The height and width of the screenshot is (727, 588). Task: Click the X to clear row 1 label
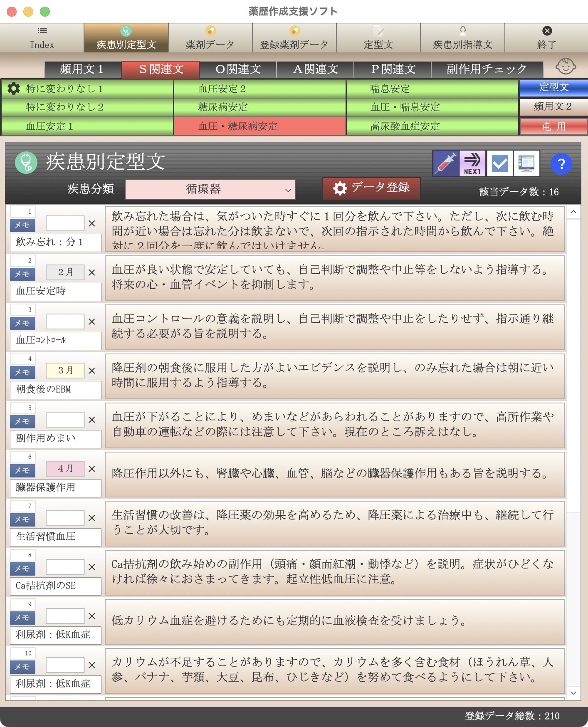pos(92,223)
